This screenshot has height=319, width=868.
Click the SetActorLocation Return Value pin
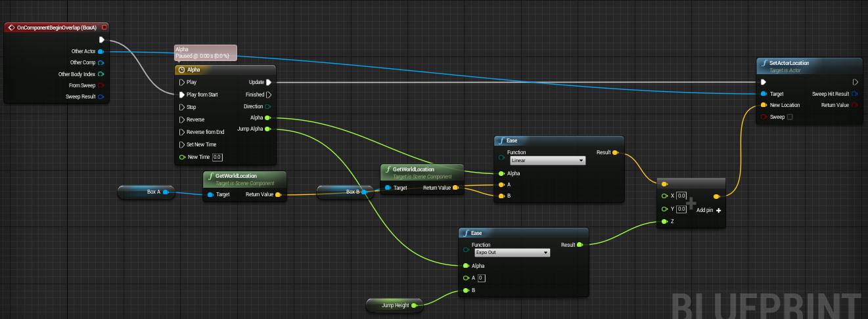pos(855,105)
